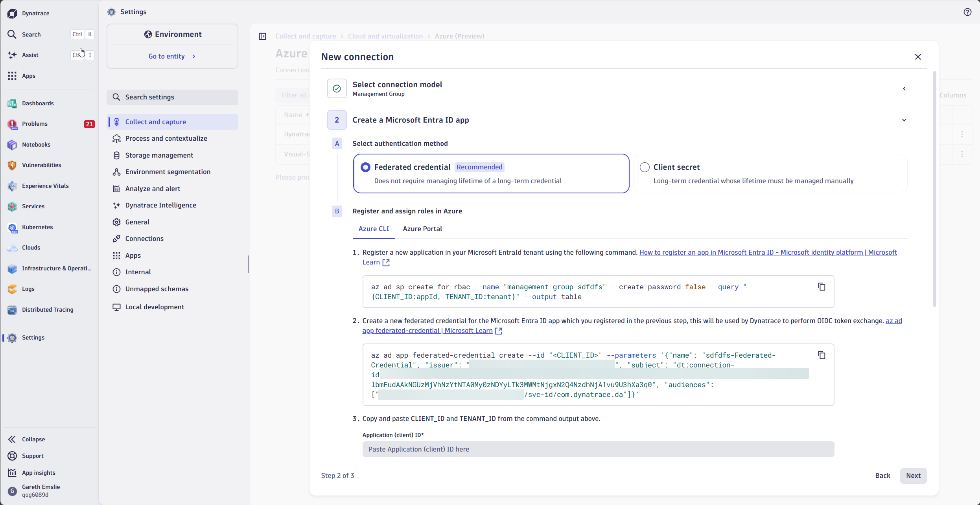The width and height of the screenshot is (980, 505).
Task: Open Environment segmentation settings
Action: 173,172
